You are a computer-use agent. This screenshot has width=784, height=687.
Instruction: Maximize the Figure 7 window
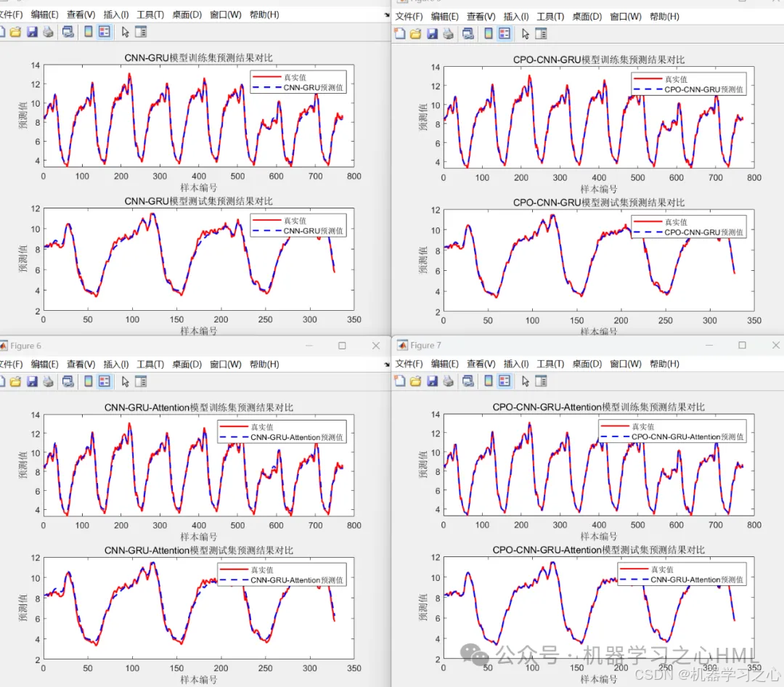pyautogui.click(x=742, y=345)
